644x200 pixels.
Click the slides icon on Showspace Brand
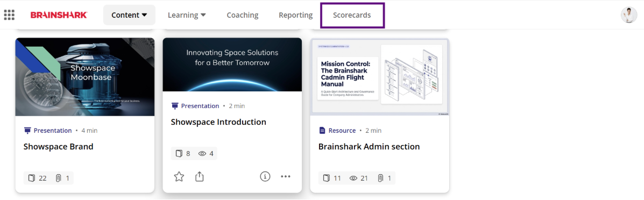(x=32, y=178)
